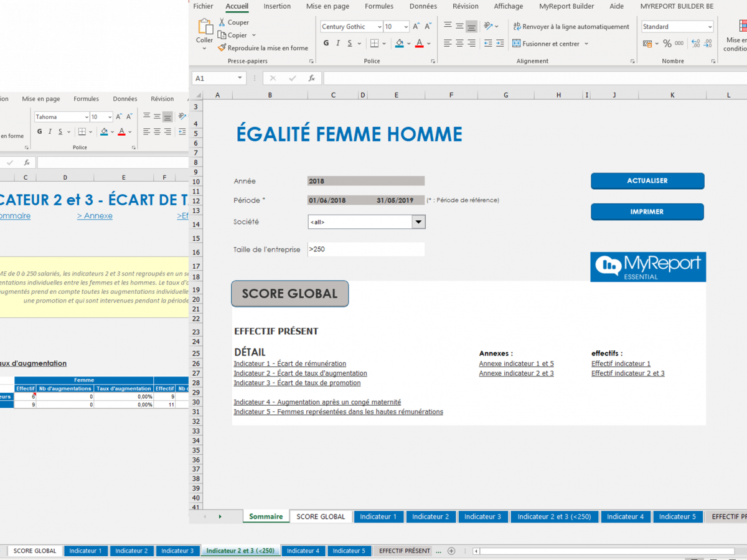747x560 pixels.
Task: Click the accounting number format icon
Action: pos(647,44)
